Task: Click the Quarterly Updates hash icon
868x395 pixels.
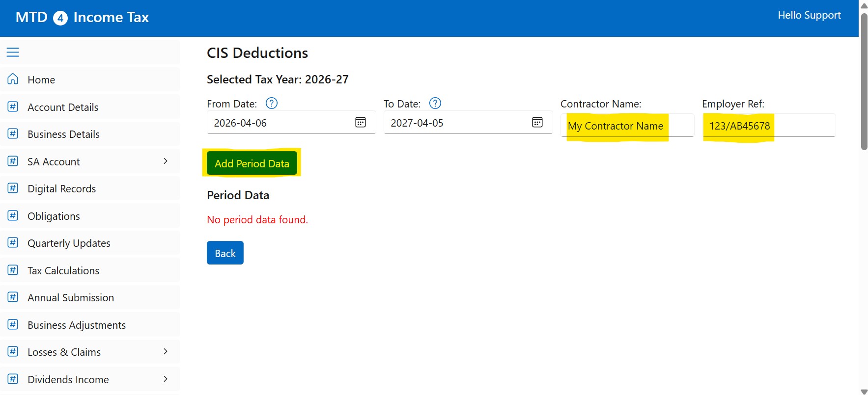Action: tap(13, 242)
